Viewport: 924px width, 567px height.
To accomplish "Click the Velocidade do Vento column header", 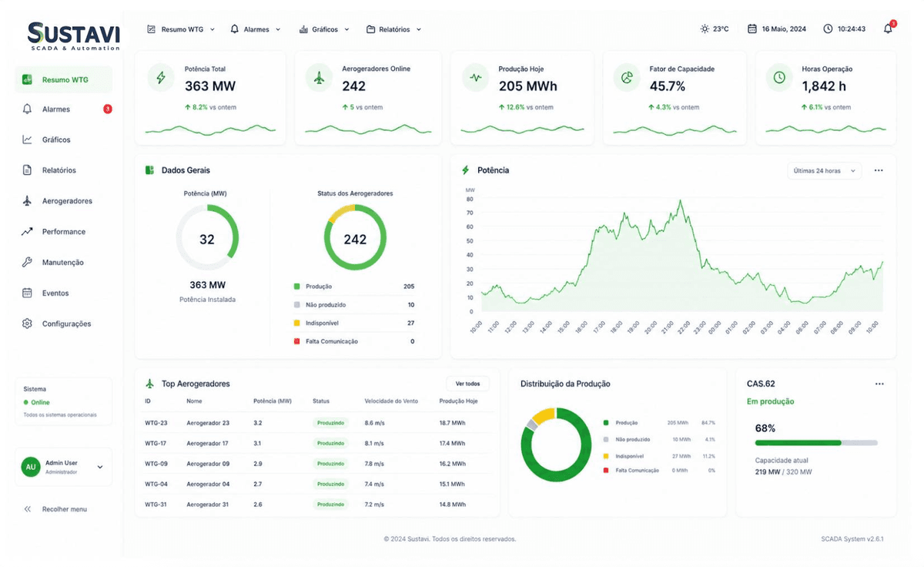I will (391, 401).
